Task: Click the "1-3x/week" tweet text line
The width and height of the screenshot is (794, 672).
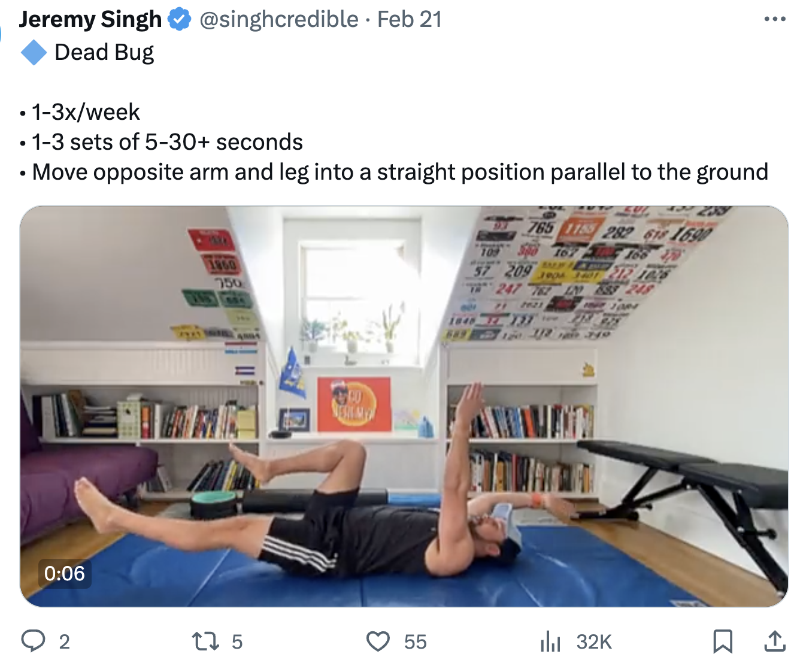Action: point(86,112)
